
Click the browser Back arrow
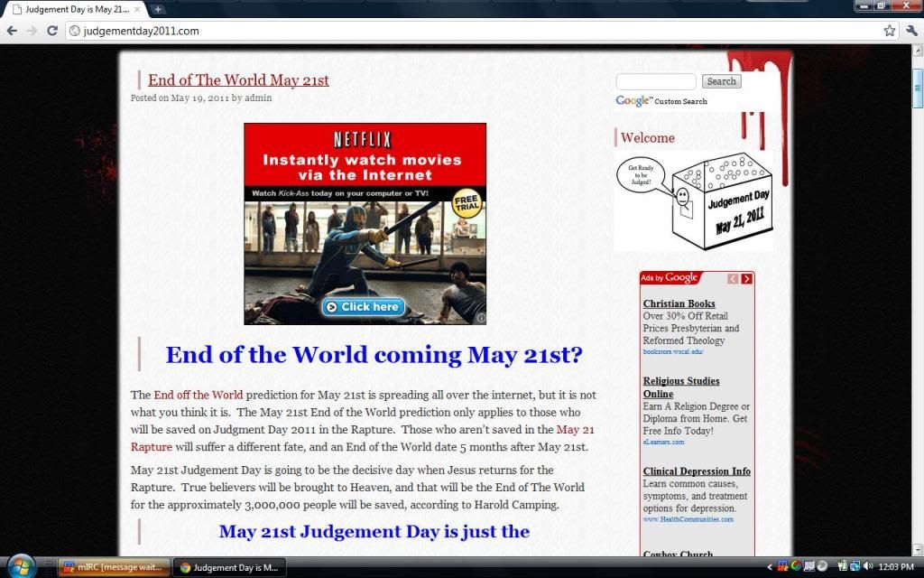coord(12,31)
